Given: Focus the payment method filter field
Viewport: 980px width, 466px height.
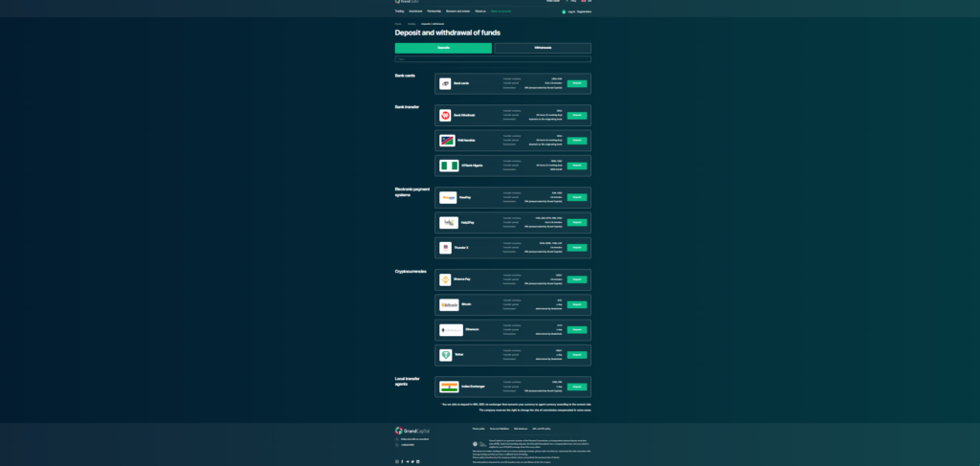Looking at the screenshot, I should [493, 59].
